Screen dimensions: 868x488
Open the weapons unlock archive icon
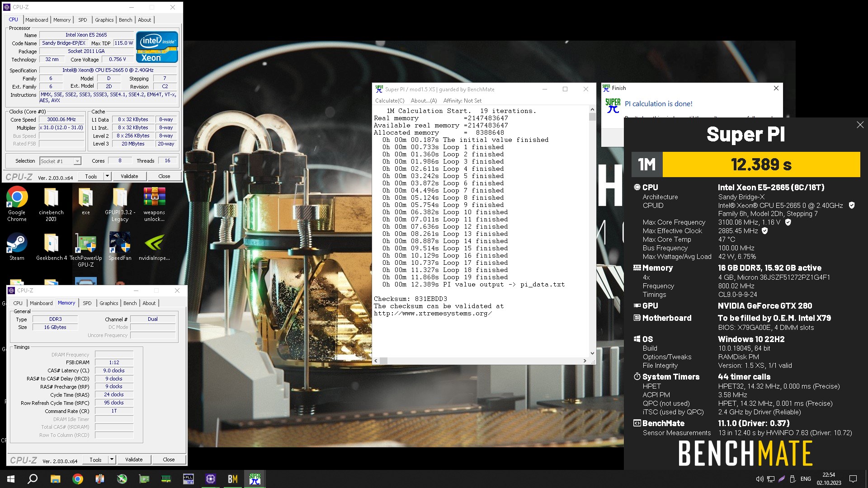pos(154,204)
